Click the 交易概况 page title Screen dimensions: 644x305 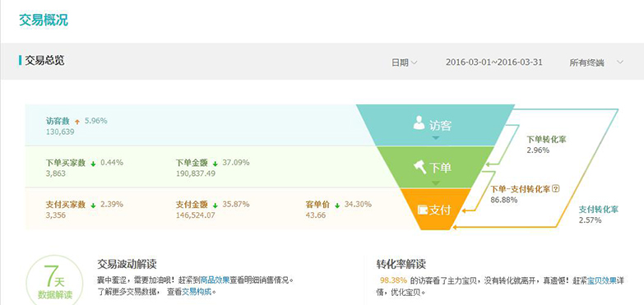click(44, 20)
